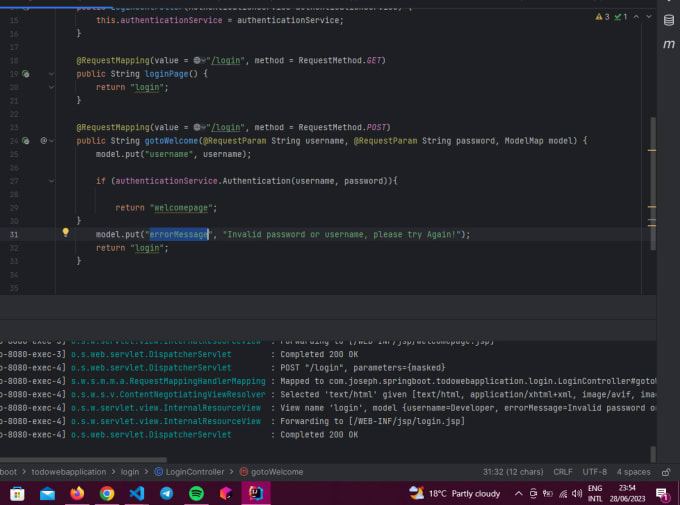
Task: Click the green typo count indicator
Action: pos(621,17)
